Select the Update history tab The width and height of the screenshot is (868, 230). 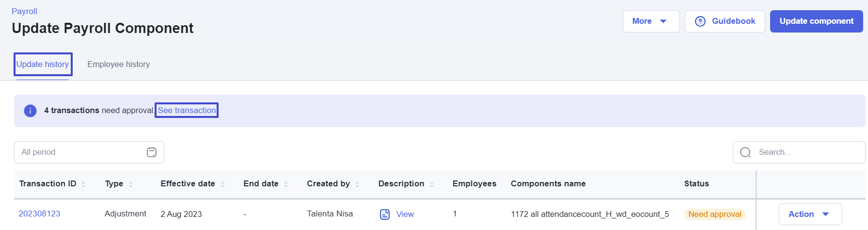(x=43, y=64)
